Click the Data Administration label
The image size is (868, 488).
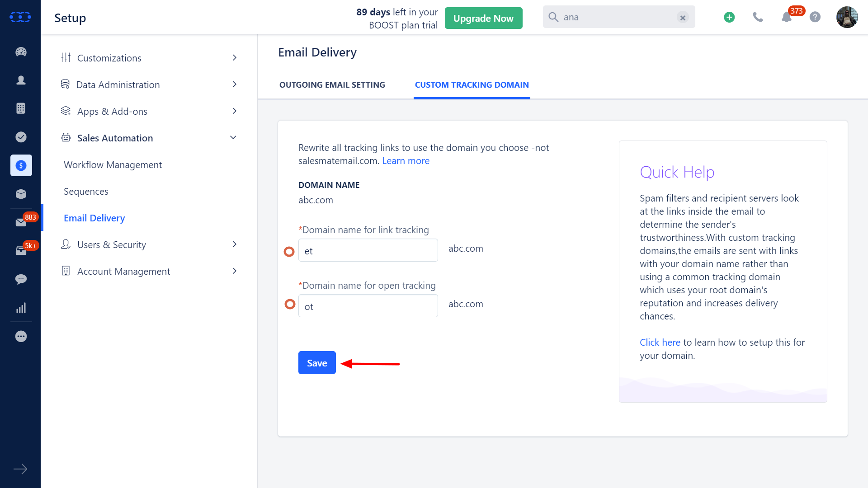118,84
